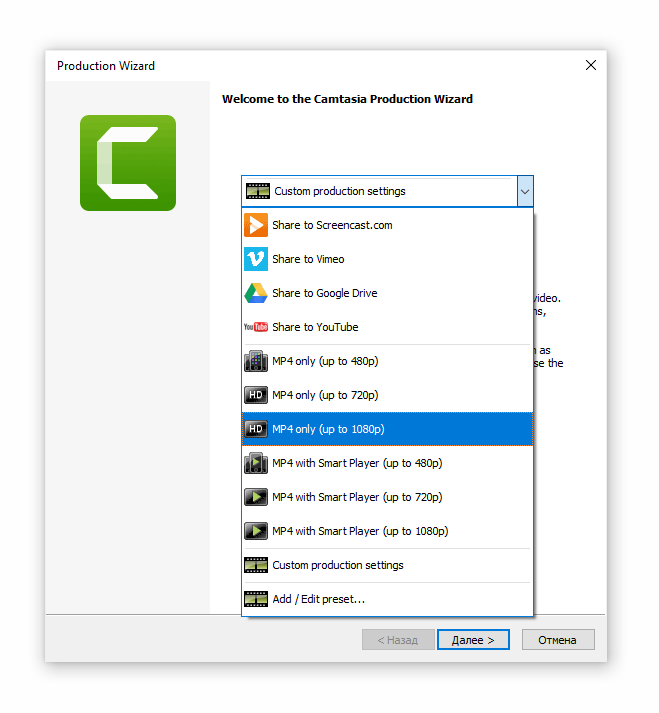Viewport: 659px width, 713px height.
Task: Select MP4 with Smart Player (up to 1080p)
Action: [387, 531]
